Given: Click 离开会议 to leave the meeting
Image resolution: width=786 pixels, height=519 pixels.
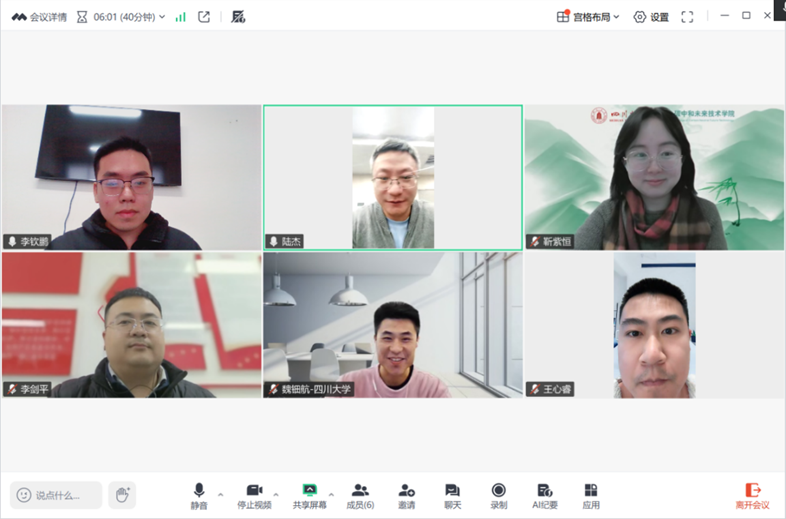Looking at the screenshot, I should [752, 494].
